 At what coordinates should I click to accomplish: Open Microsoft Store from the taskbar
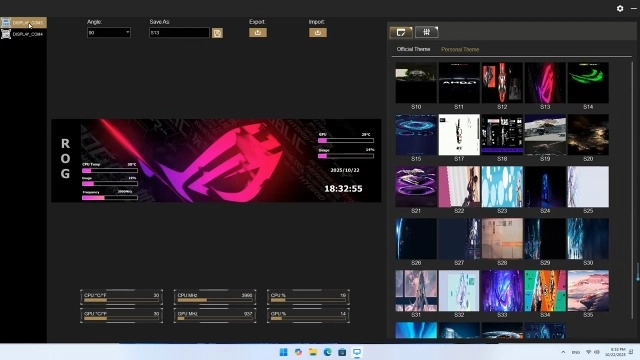pyautogui.click(x=342, y=352)
